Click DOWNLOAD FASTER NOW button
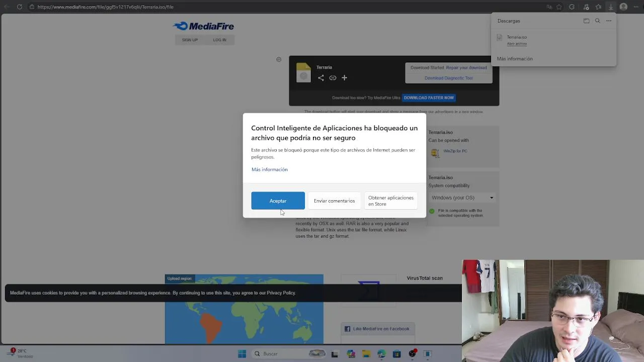 coord(429,98)
